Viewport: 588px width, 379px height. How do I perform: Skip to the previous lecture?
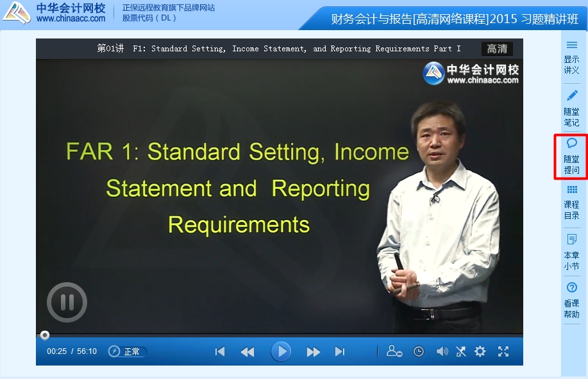click(x=220, y=351)
